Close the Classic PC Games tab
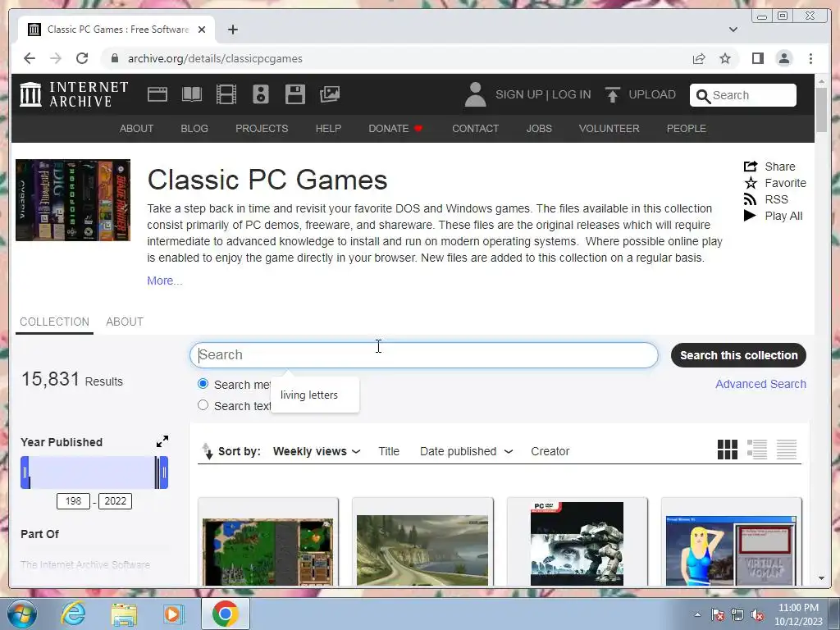This screenshot has height=630, width=840. (x=202, y=30)
